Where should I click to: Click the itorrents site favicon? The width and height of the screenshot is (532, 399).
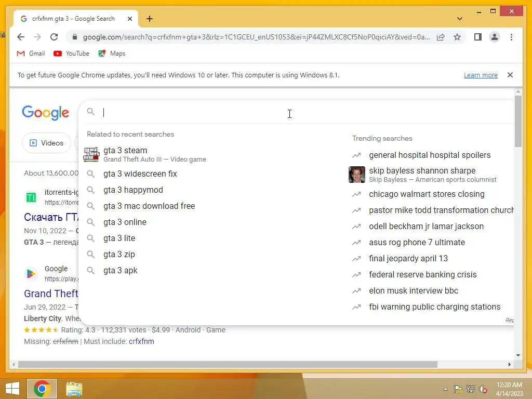[31, 197]
